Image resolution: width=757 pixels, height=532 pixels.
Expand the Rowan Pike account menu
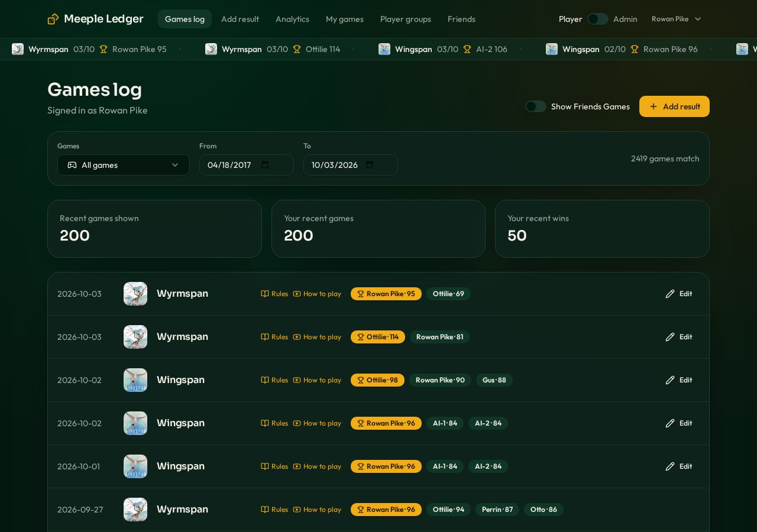pyautogui.click(x=676, y=19)
